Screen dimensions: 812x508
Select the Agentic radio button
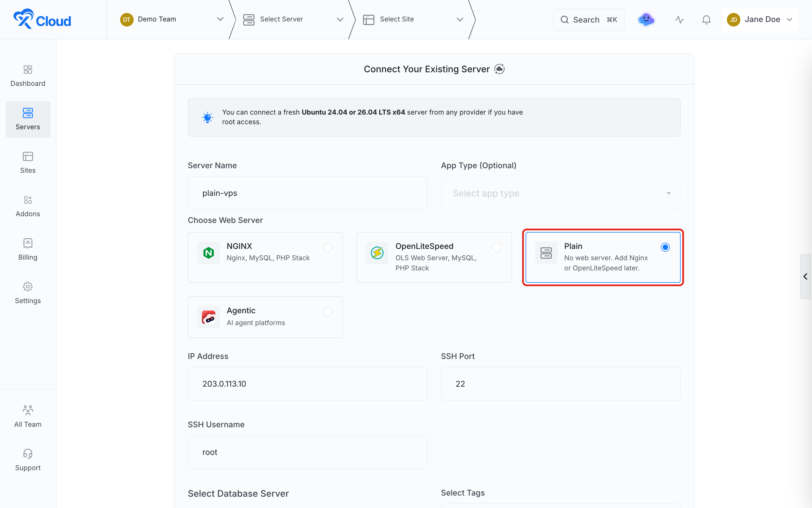pyautogui.click(x=328, y=312)
